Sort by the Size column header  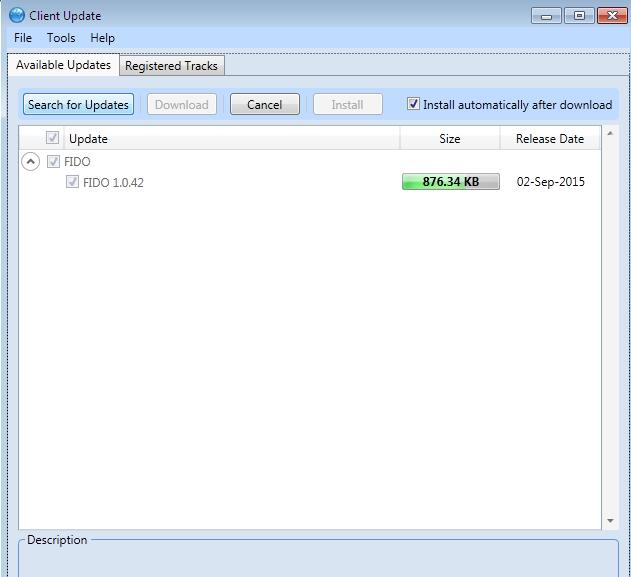[x=450, y=138]
